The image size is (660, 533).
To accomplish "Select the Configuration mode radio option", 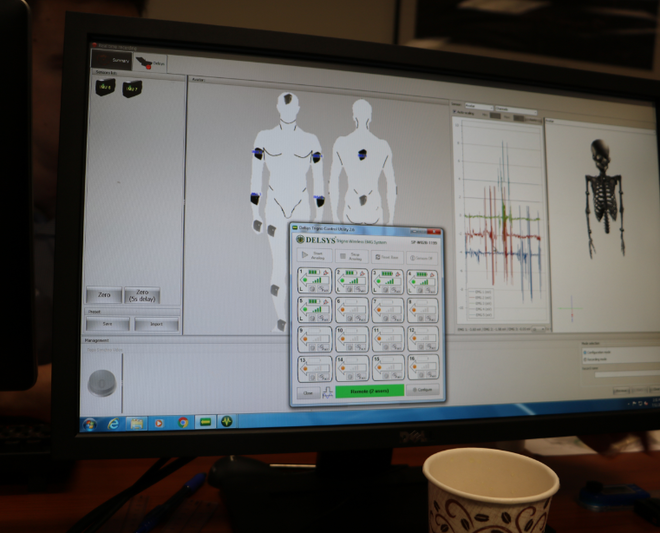I will pyautogui.click(x=585, y=352).
